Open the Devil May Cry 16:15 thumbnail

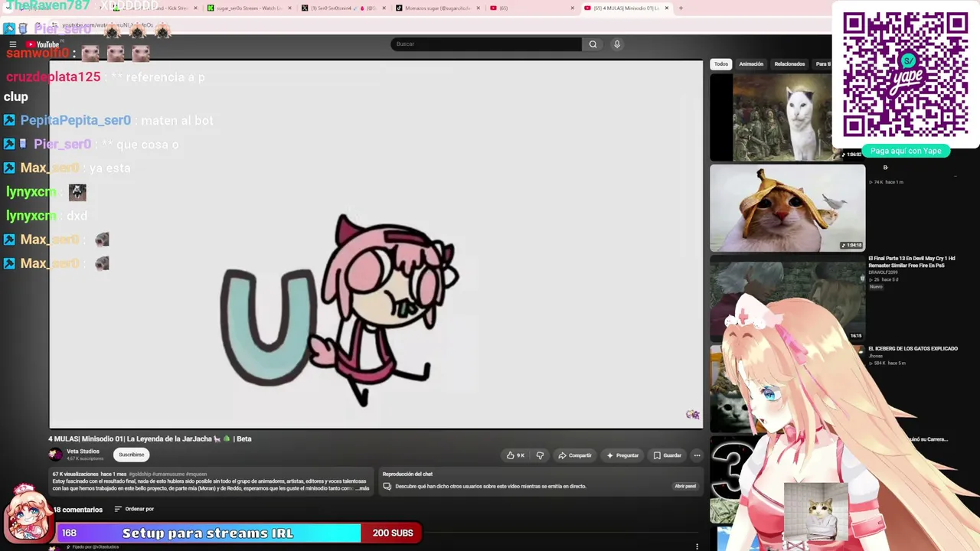coord(787,299)
